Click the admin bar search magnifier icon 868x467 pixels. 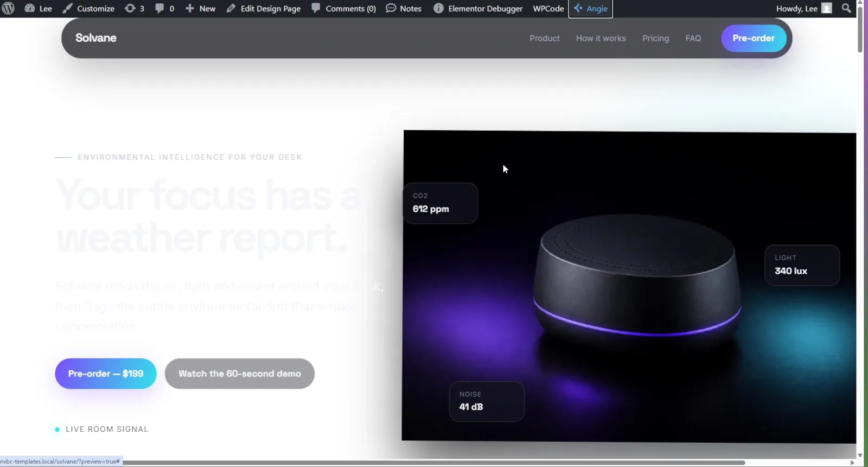846,8
